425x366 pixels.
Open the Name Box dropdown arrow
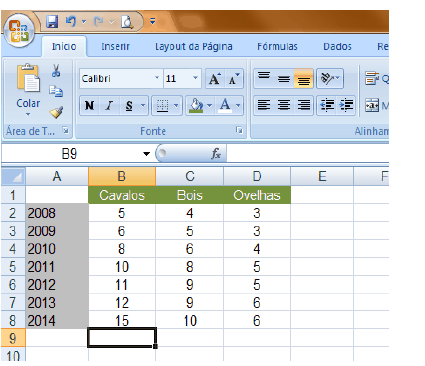(146, 154)
